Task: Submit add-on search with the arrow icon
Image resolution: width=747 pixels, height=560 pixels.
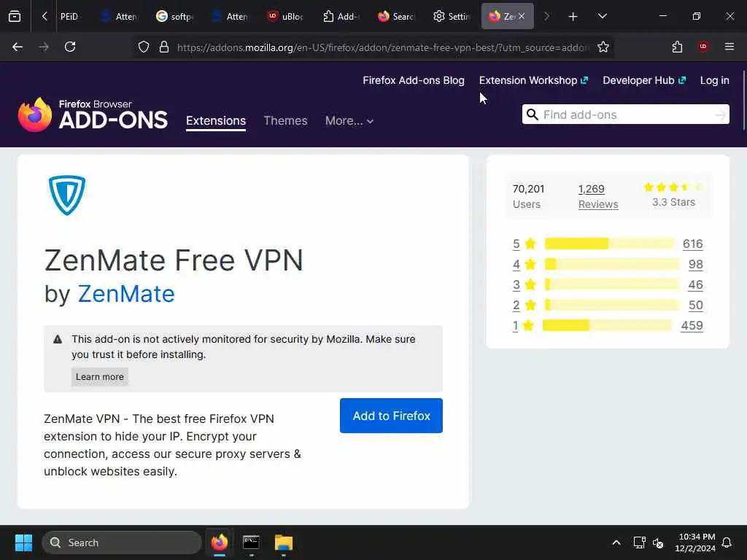Action: pyautogui.click(x=720, y=114)
